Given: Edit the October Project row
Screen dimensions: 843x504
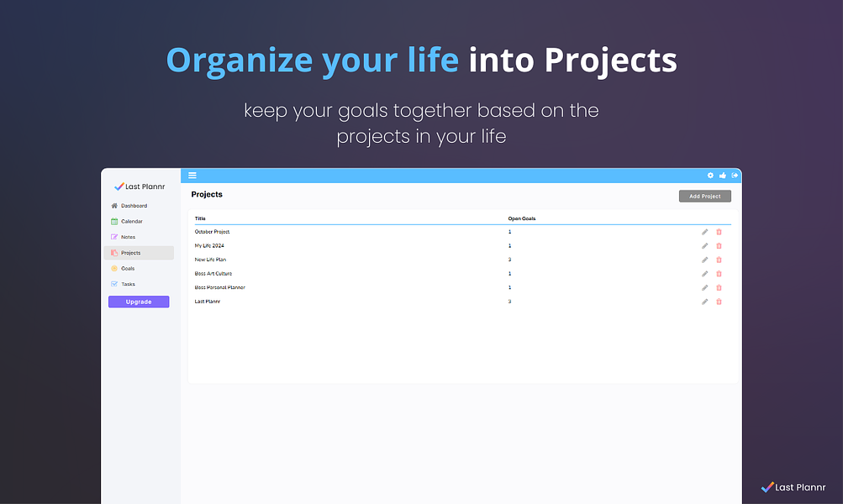Looking at the screenshot, I should 705,232.
